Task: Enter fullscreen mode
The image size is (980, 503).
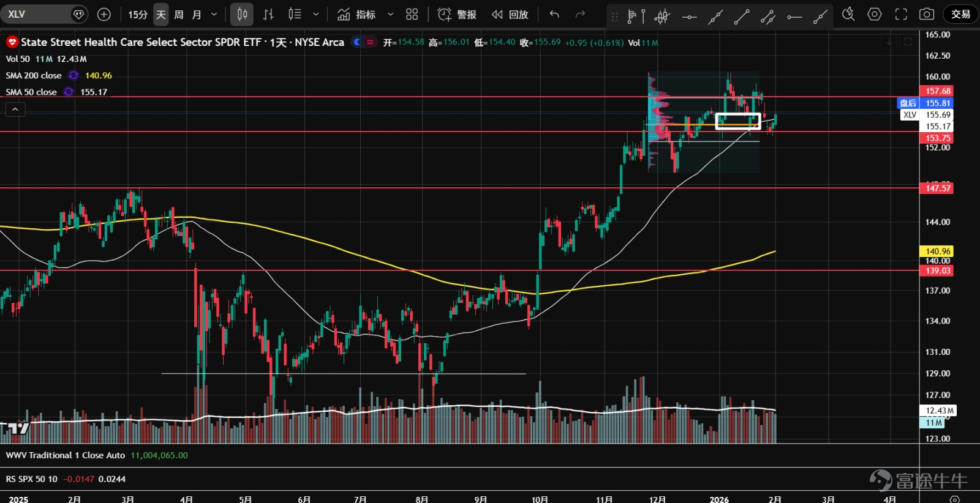Action: pyautogui.click(x=901, y=14)
